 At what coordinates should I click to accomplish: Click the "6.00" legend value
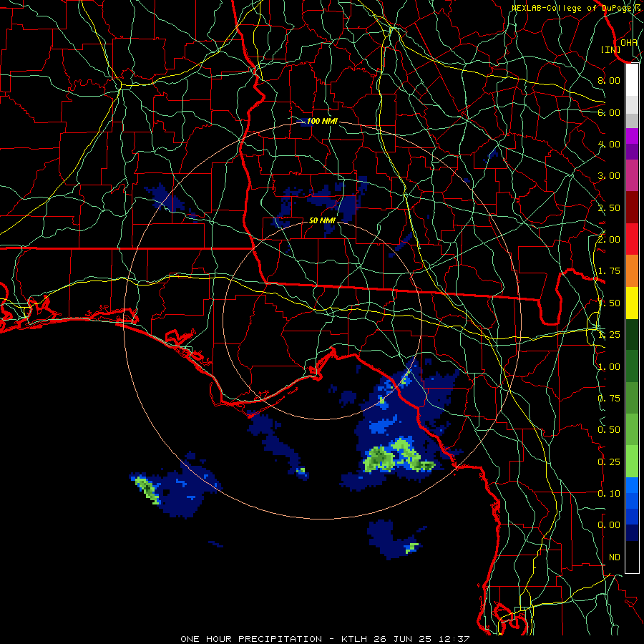(609, 112)
